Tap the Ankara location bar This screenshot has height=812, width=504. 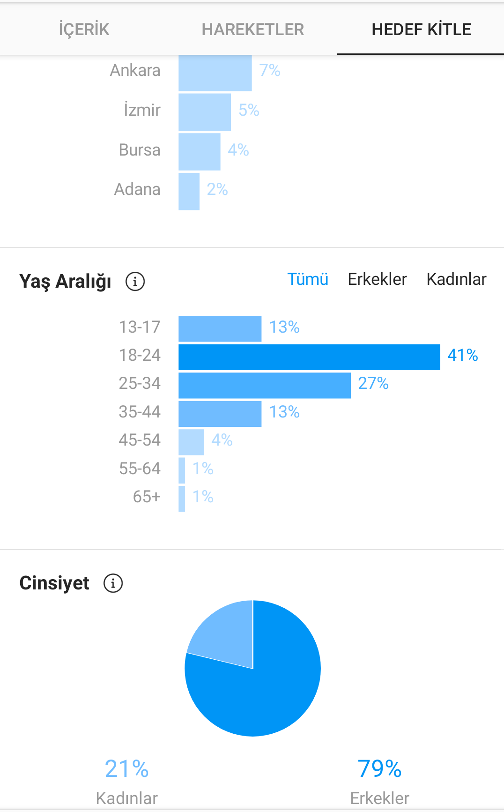[x=215, y=73]
